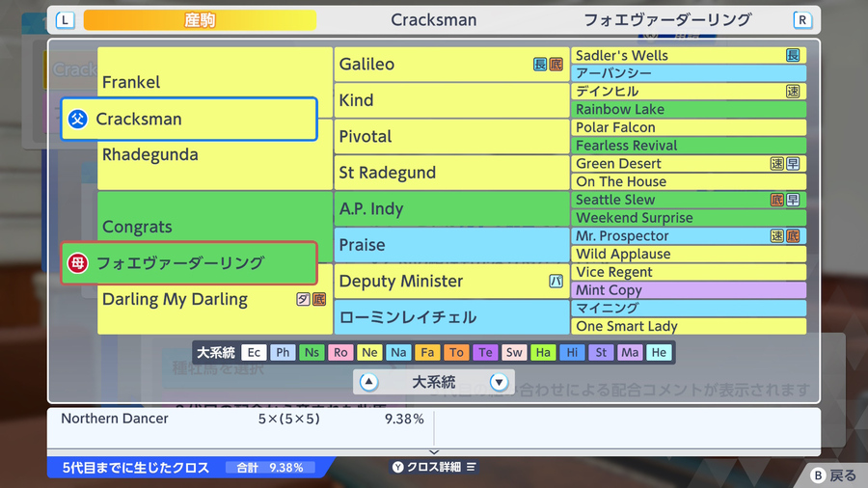Click the L shoulder button icon
The height and width of the screenshot is (488, 868).
(66, 20)
